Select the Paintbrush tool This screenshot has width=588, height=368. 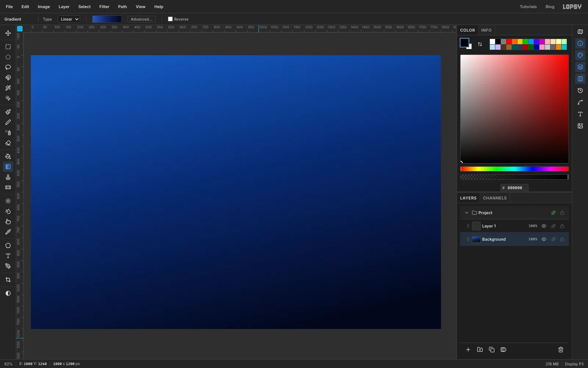click(8, 112)
